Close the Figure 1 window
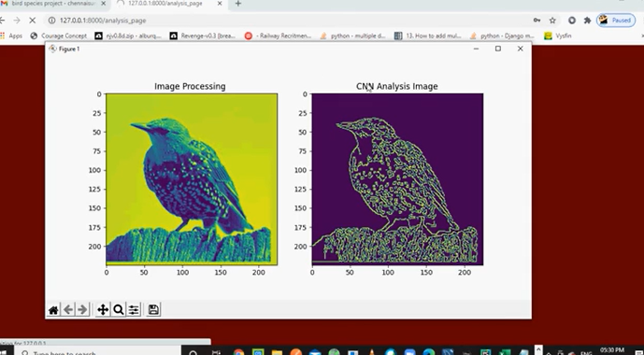This screenshot has width=644, height=355. tap(520, 49)
